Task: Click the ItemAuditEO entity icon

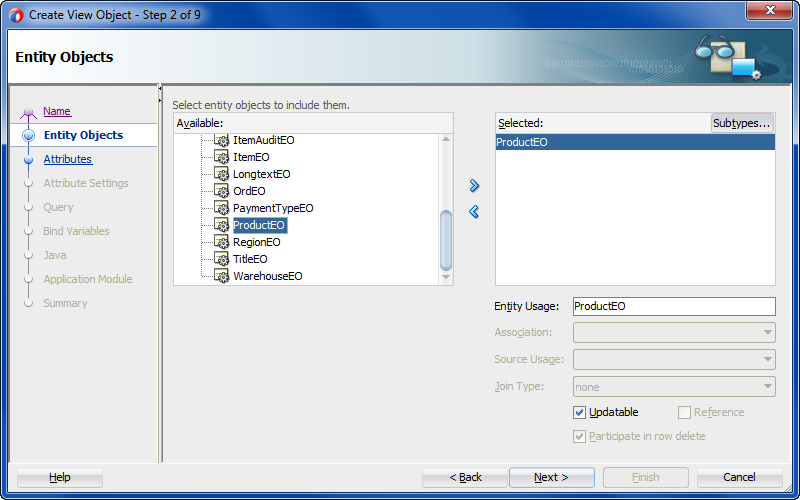Action: (x=221, y=140)
